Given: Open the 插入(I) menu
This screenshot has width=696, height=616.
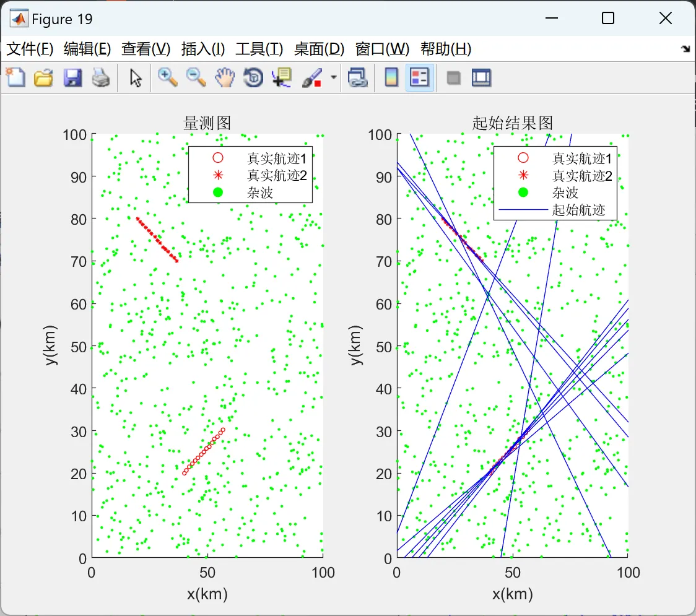Looking at the screenshot, I should tap(203, 49).
